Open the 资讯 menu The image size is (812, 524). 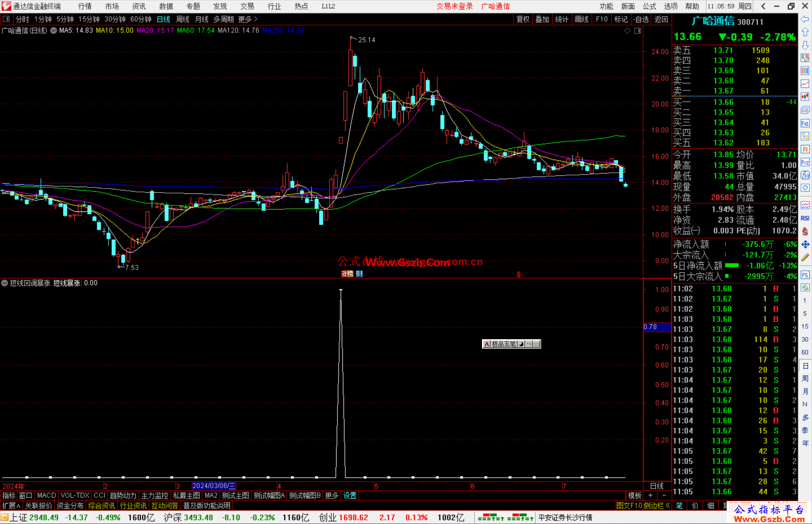pos(139,6)
